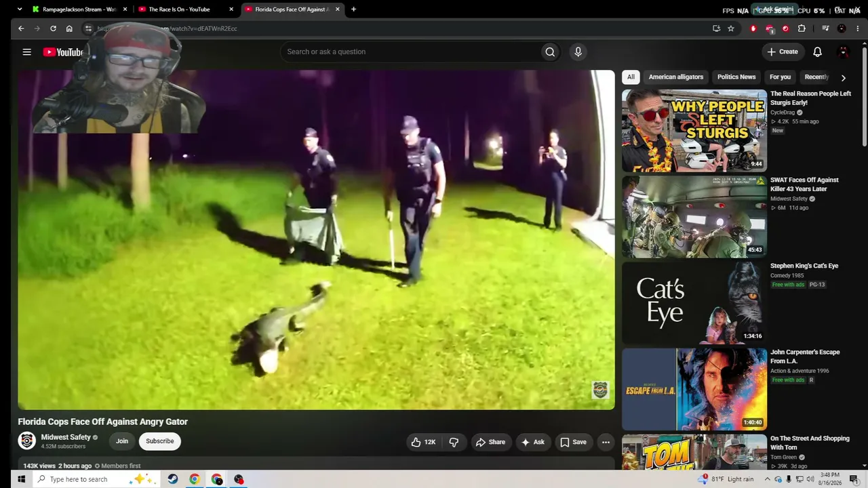Open the Windows Start menu
The image size is (868, 488).
21,479
